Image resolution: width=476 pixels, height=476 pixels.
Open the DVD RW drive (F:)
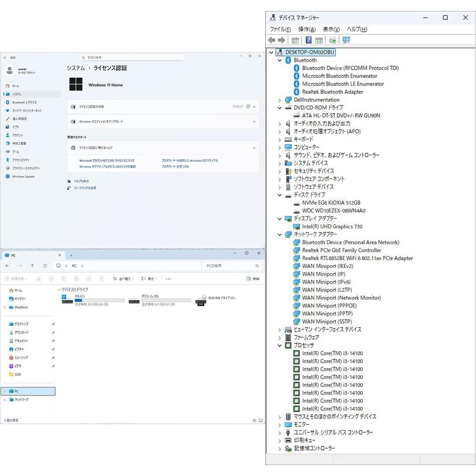pos(216,300)
